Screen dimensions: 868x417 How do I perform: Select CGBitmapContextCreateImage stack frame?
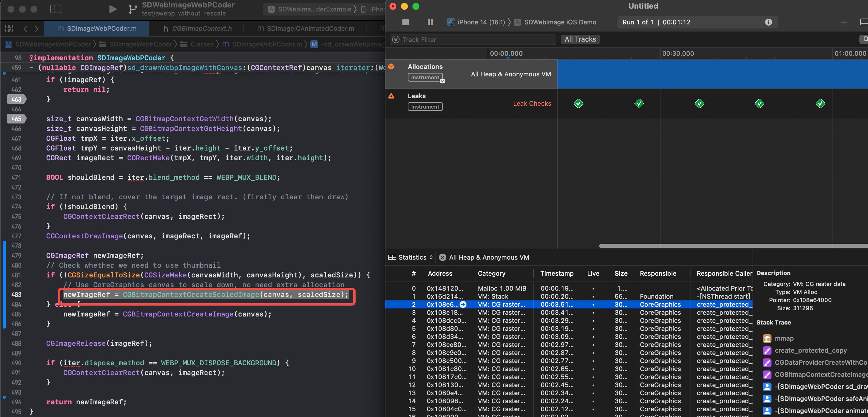[815, 374]
